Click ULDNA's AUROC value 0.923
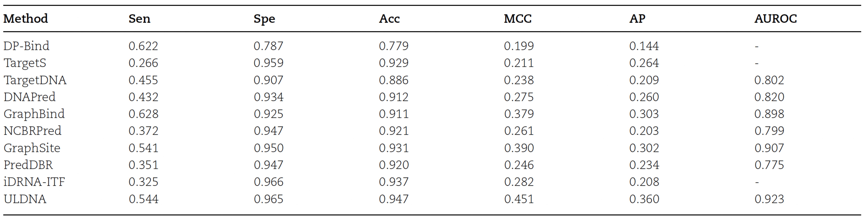 tap(769, 199)
